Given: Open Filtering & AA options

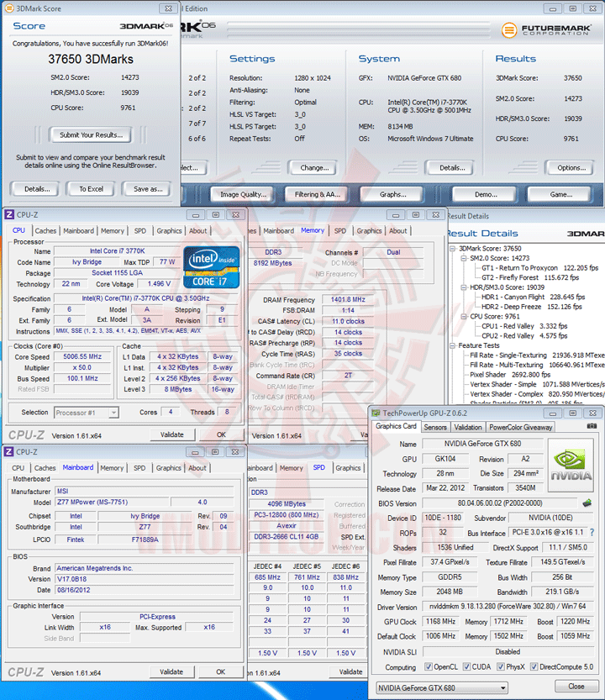Looking at the screenshot, I should pyautogui.click(x=318, y=194).
